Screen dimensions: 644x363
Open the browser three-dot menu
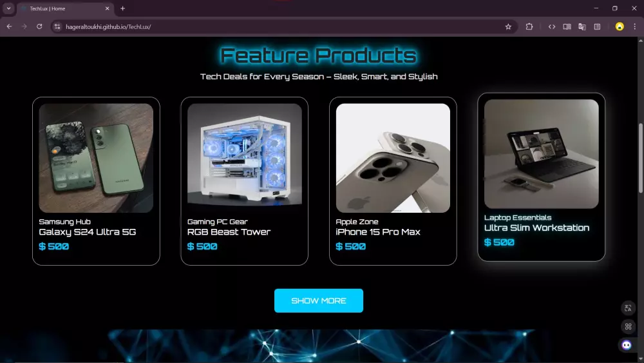coord(634,26)
